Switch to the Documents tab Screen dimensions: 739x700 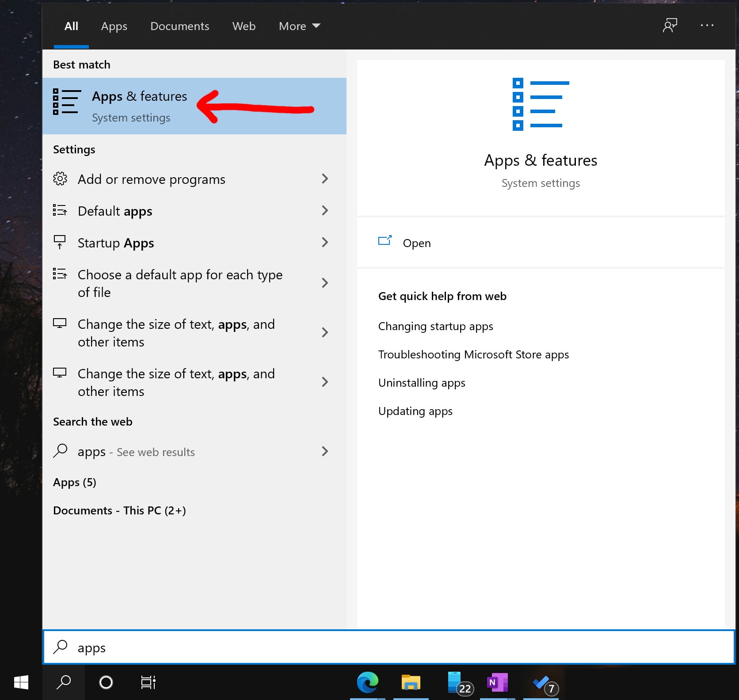pos(179,26)
